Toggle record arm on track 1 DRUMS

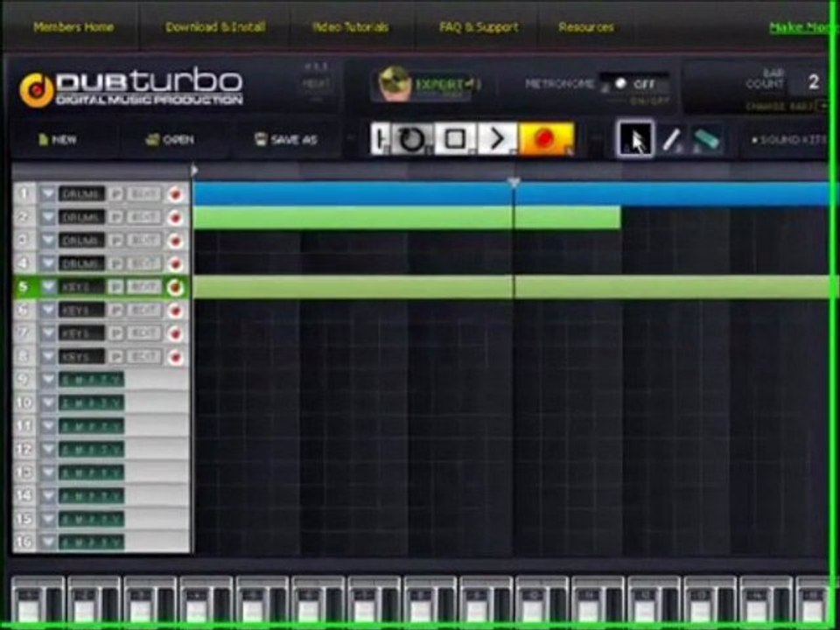[x=175, y=194]
